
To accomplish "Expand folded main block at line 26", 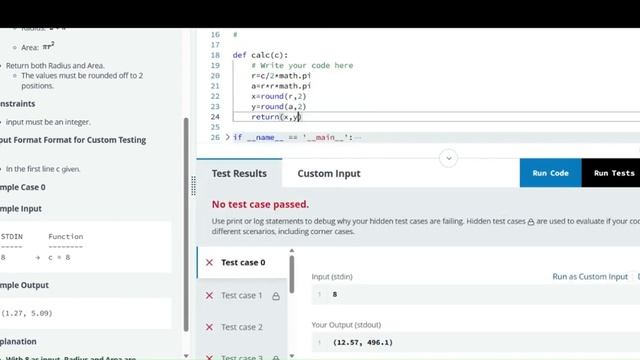I will [x=228, y=137].
